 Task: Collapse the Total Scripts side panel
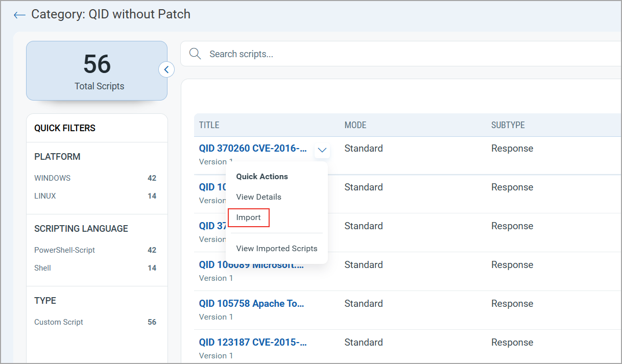tap(166, 69)
